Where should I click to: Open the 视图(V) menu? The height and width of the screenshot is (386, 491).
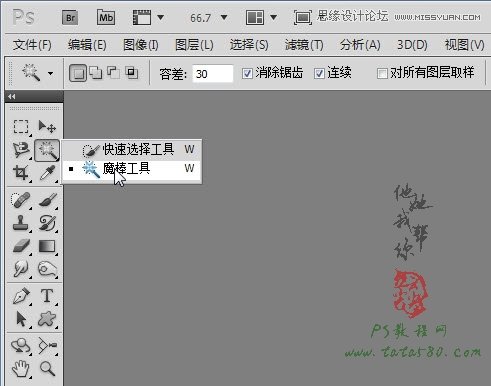point(465,45)
